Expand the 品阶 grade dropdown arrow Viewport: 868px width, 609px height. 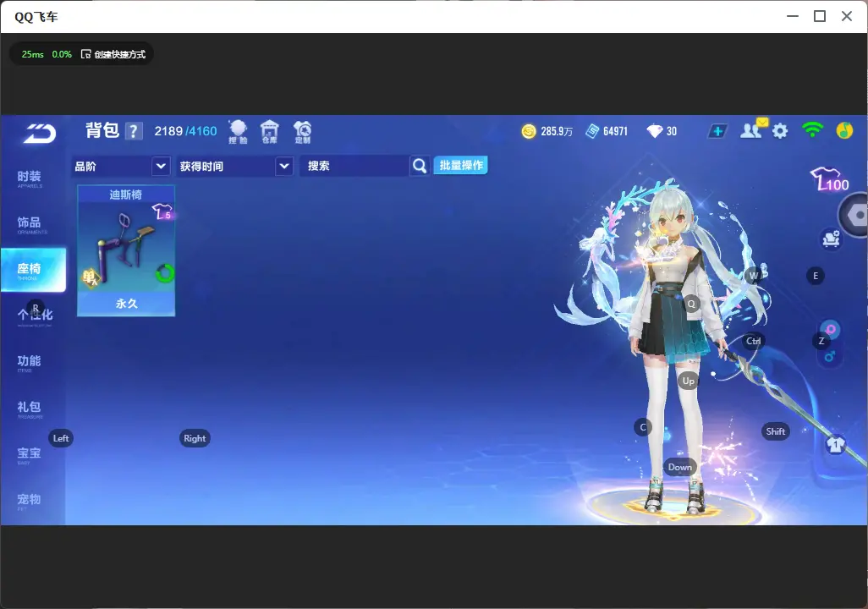(161, 166)
